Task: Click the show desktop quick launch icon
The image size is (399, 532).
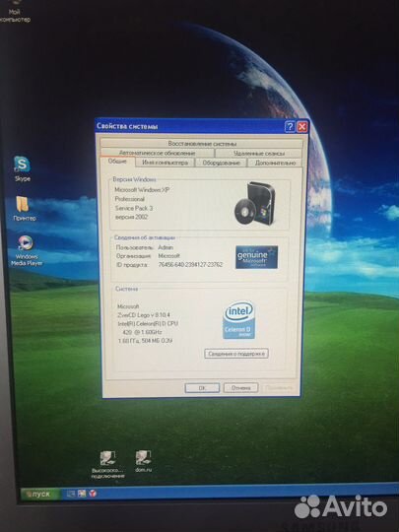Action: point(71,494)
